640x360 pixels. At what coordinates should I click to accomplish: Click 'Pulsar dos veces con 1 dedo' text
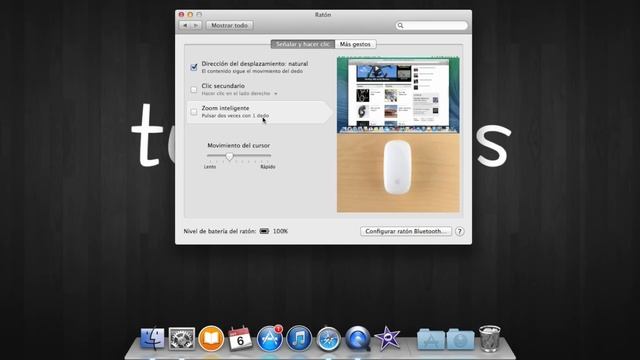[235, 116]
